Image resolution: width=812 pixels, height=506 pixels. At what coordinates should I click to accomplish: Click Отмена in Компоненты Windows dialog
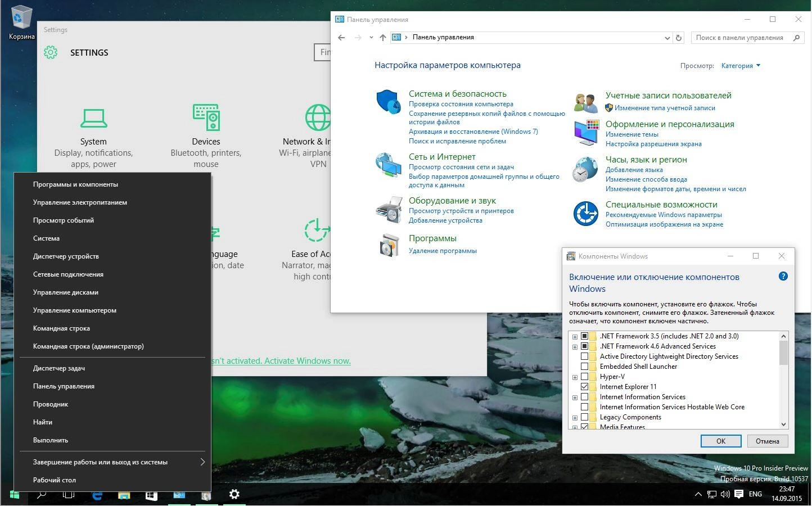click(768, 441)
